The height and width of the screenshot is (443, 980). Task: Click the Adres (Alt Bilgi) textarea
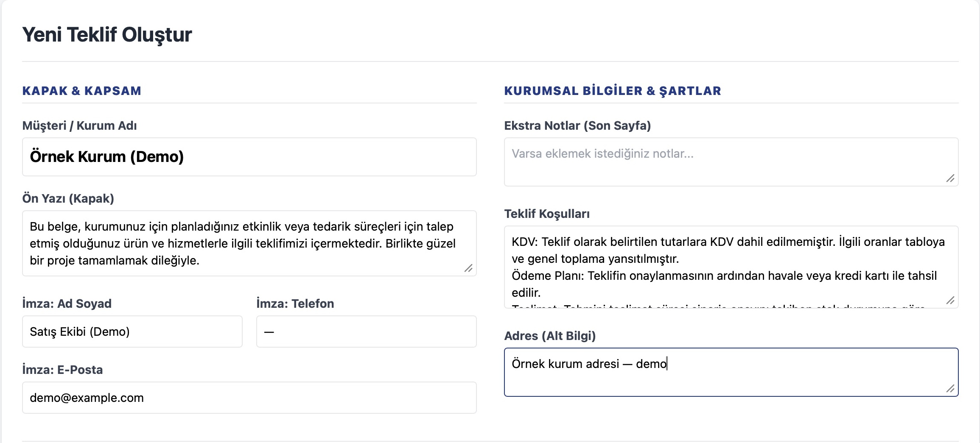pos(731,372)
